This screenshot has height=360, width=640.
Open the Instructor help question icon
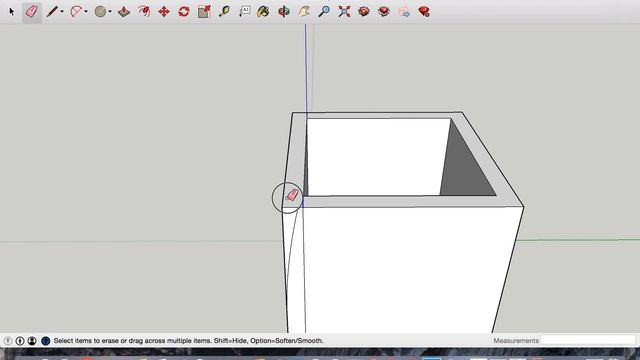(45, 340)
